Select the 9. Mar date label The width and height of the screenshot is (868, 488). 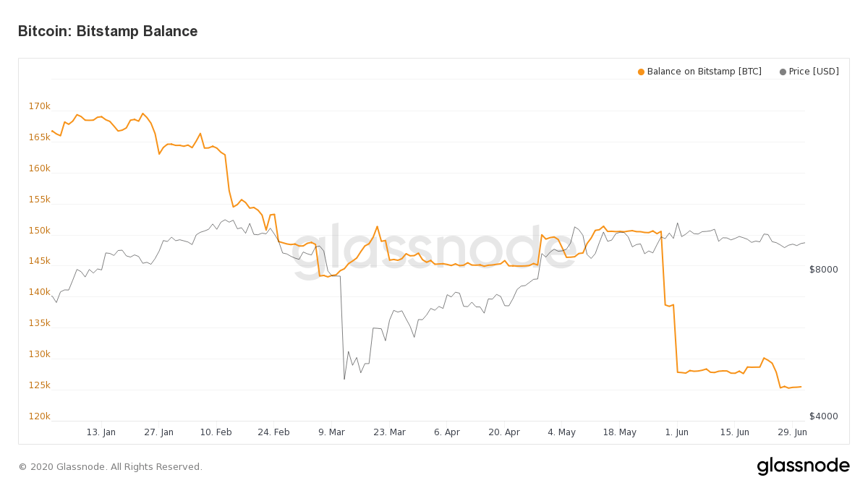click(x=331, y=432)
